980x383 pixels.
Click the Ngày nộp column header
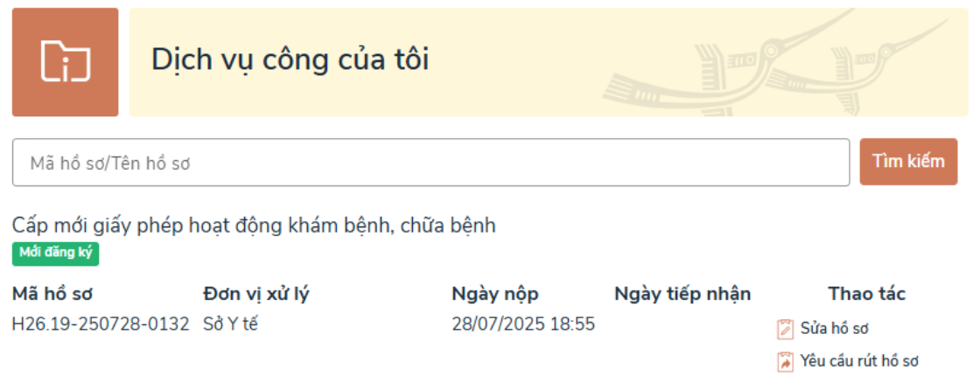[495, 294]
